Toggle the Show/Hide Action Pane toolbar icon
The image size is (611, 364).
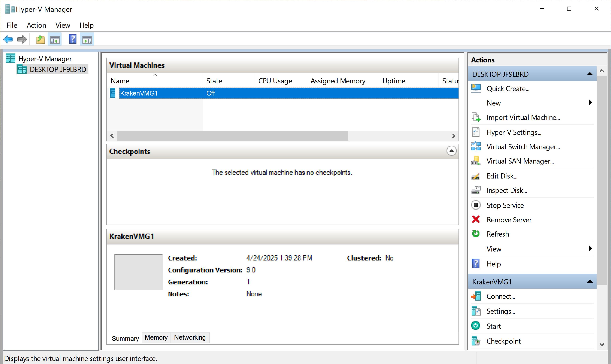(87, 39)
